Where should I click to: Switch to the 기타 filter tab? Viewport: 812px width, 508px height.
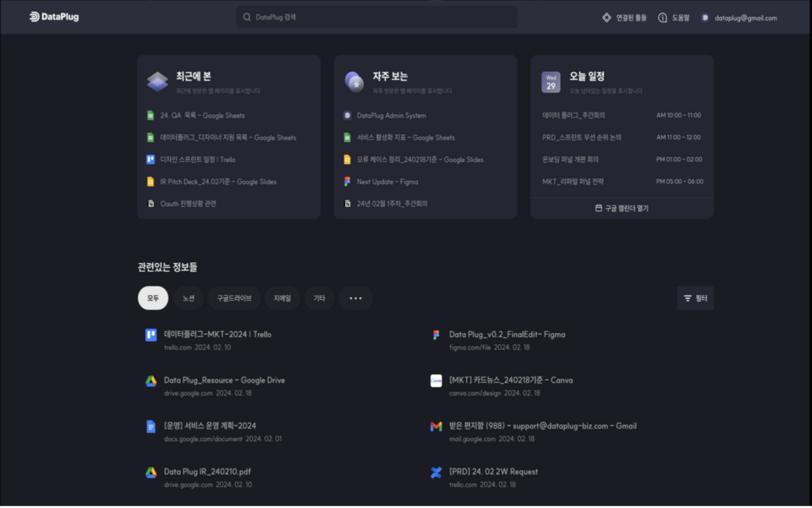(319, 298)
